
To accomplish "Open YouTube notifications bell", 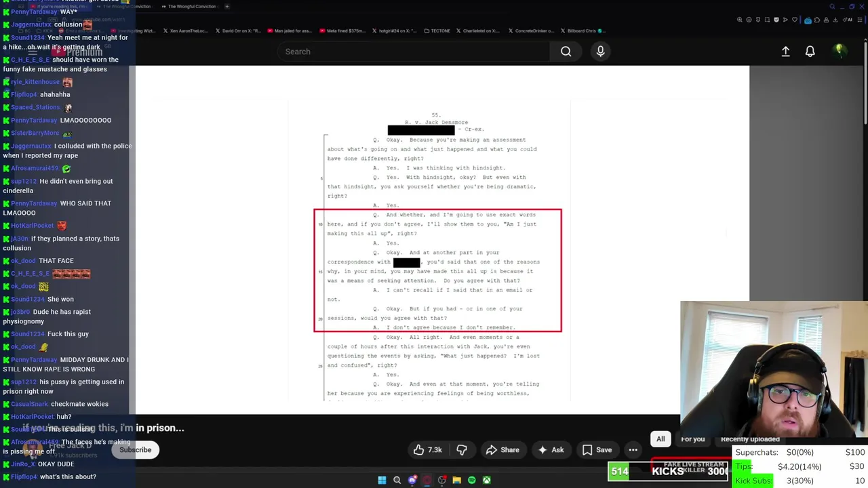I will pos(810,52).
